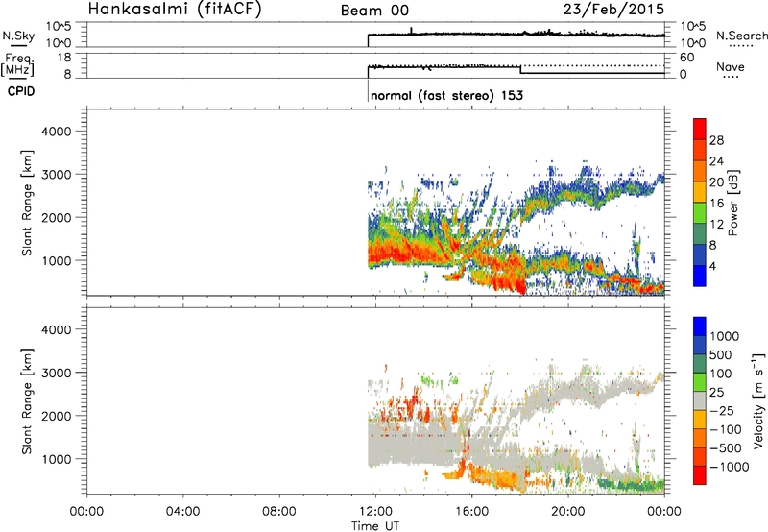Viewport: 768px width, 532px height.
Task: Click Slant Range label of power panel
Action: click(x=27, y=203)
